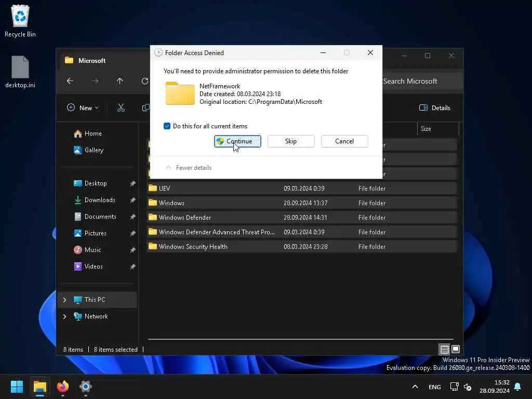Switch to details list view
This screenshot has height=399, width=532.
pos(445,349)
